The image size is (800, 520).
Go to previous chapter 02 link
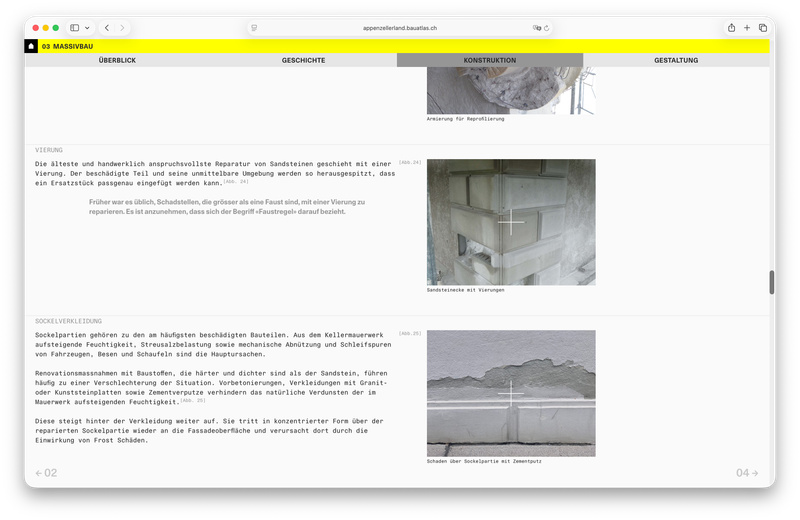click(x=46, y=473)
